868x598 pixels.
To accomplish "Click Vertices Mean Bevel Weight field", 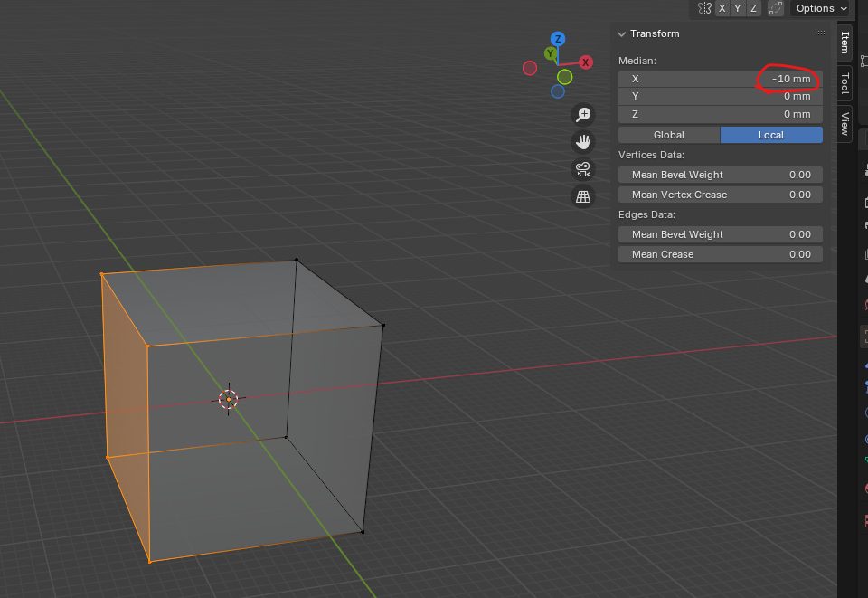I will point(721,175).
